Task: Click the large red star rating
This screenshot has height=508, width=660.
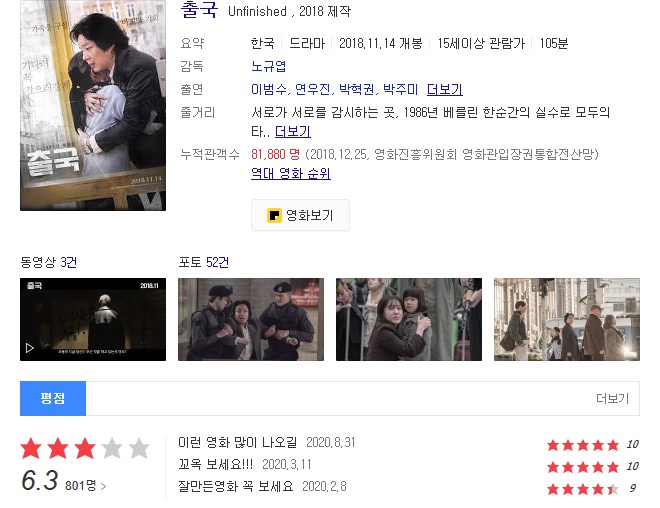Action: 85,448
